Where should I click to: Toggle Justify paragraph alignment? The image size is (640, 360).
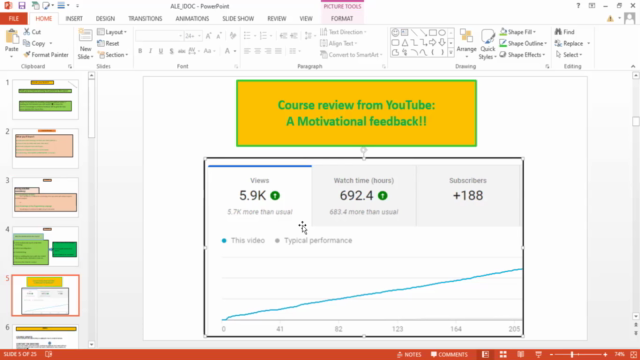[278, 51]
